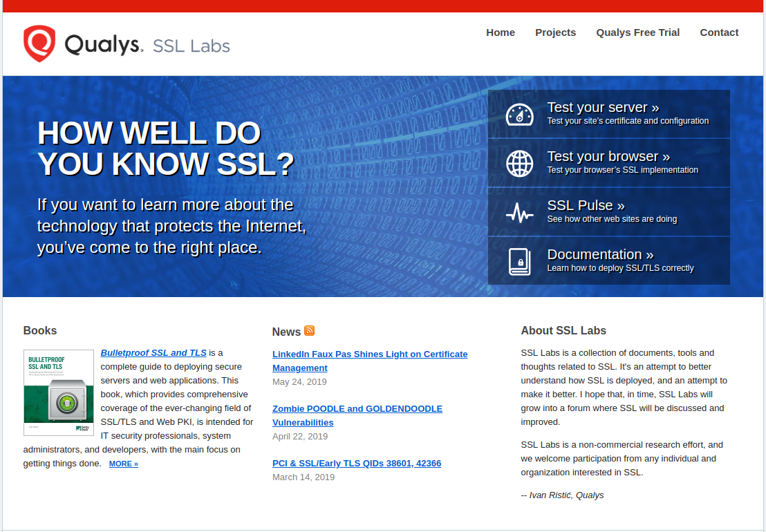
Task: Open the Bulletproof SSL and TLS title link
Action: point(153,353)
